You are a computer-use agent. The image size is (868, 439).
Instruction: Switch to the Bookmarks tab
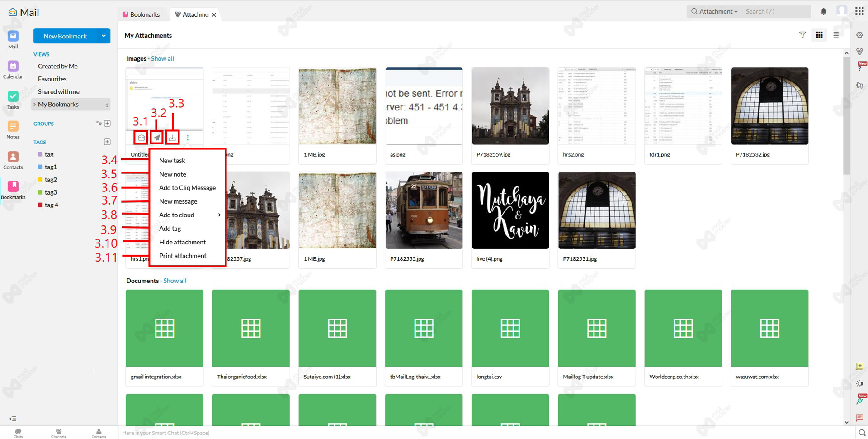141,14
